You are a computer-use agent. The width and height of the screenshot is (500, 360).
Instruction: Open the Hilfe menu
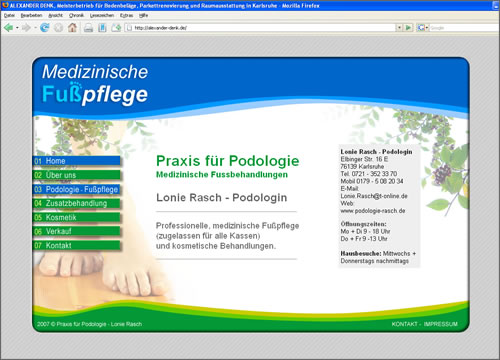click(143, 15)
